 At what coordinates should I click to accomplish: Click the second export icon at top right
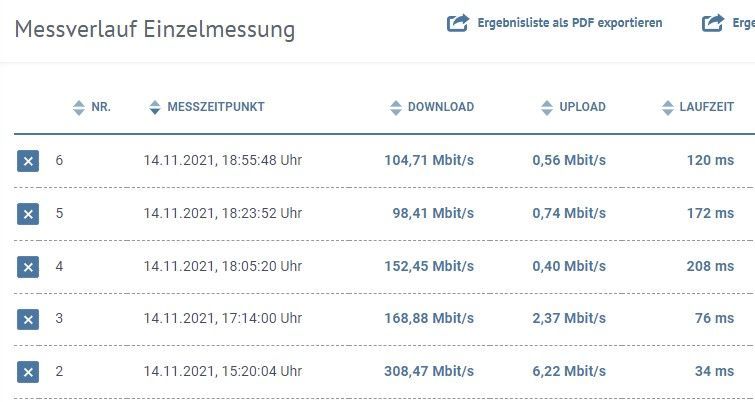(x=714, y=23)
